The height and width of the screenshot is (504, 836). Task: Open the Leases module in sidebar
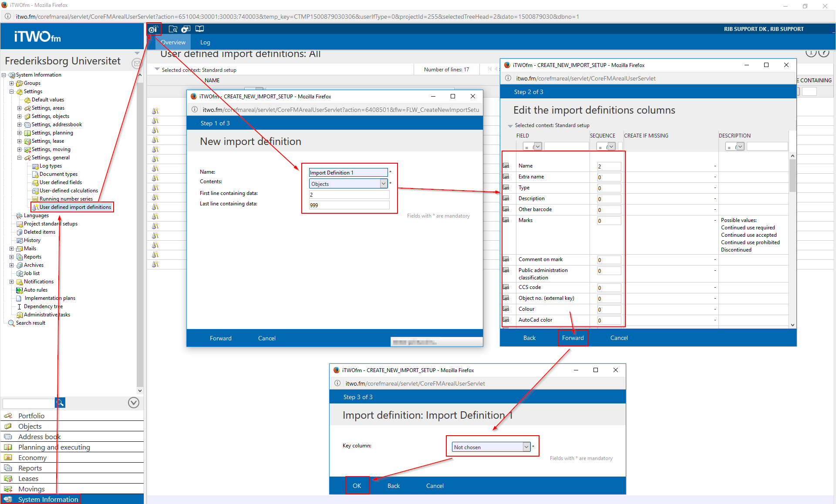(x=28, y=478)
